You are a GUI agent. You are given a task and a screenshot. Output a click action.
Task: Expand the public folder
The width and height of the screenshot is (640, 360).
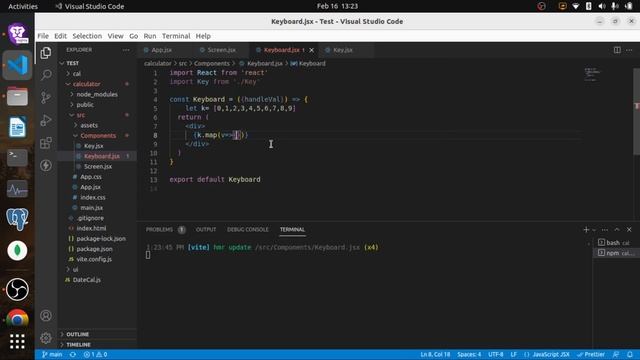pyautogui.click(x=97, y=104)
